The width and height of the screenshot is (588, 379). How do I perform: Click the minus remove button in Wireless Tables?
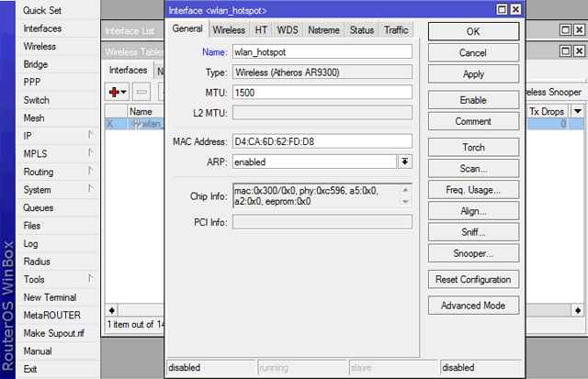point(141,92)
